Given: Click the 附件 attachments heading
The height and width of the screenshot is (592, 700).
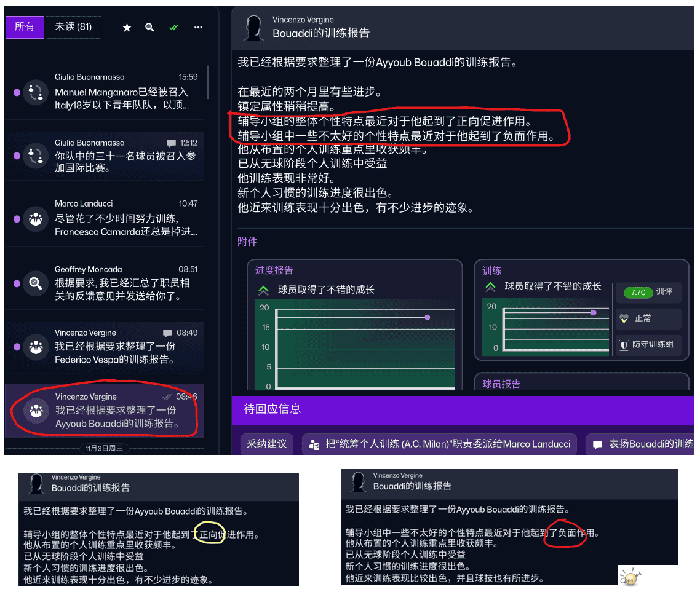Looking at the screenshot, I should coord(247,242).
